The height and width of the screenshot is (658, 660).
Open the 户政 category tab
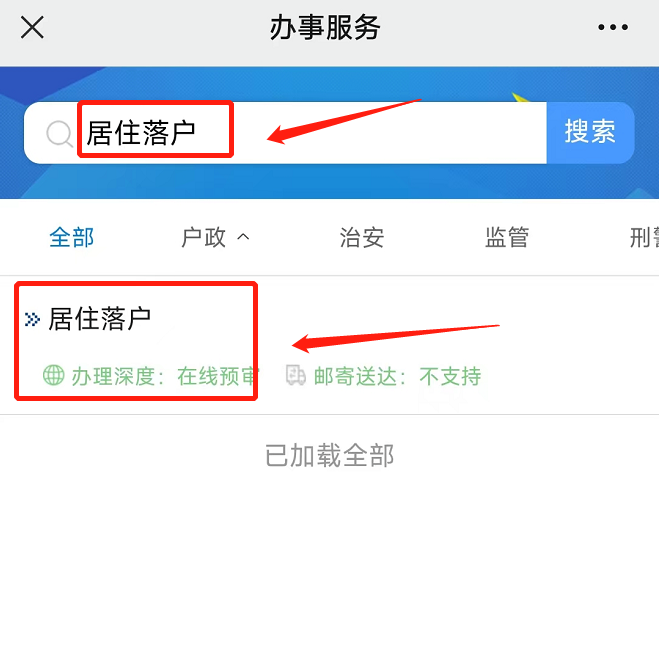204,237
